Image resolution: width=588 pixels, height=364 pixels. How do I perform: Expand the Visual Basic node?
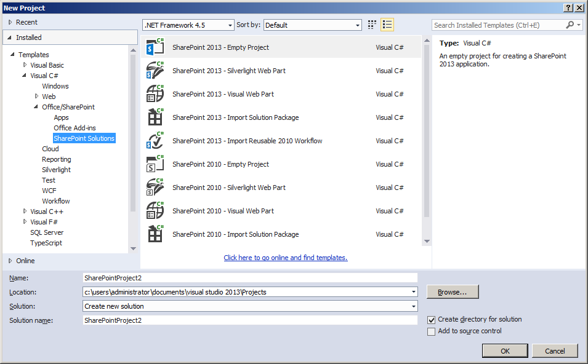click(x=25, y=65)
